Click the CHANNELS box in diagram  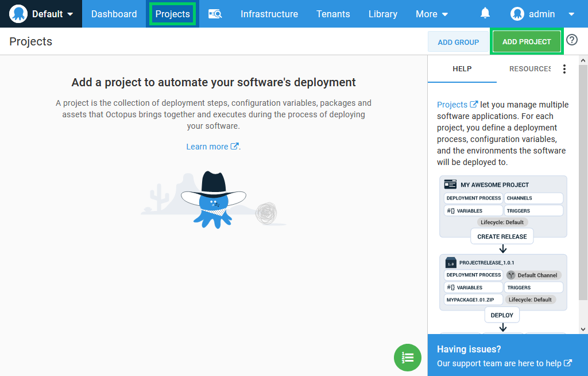coord(533,198)
